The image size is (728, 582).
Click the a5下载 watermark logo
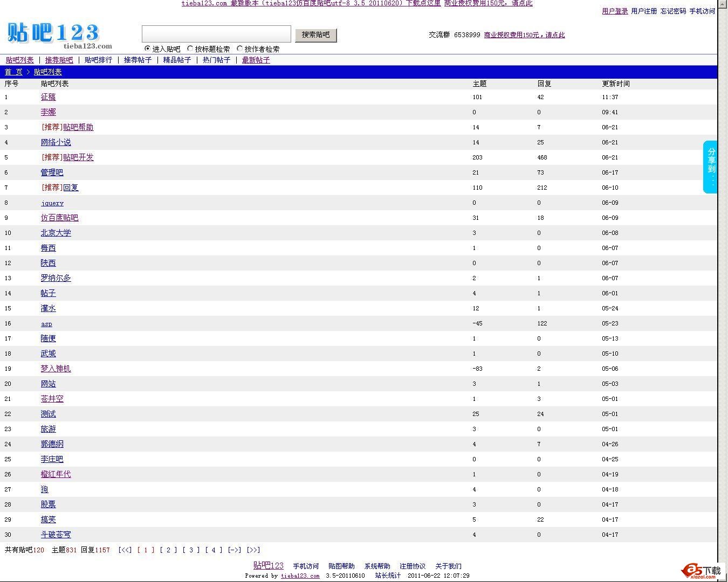701,571
